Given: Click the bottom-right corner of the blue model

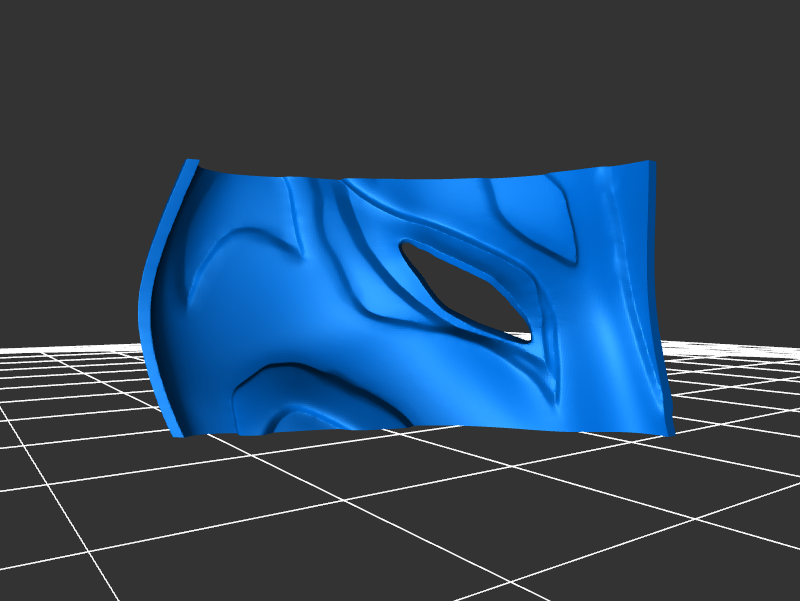Looking at the screenshot, I should pos(667,434).
